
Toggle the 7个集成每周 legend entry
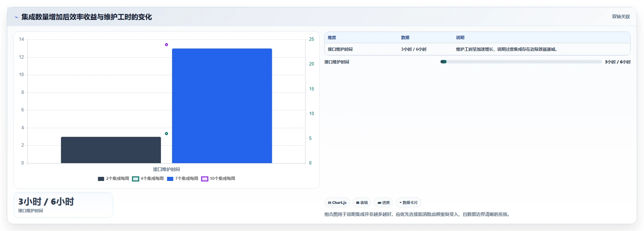pyautogui.click(x=183, y=179)
